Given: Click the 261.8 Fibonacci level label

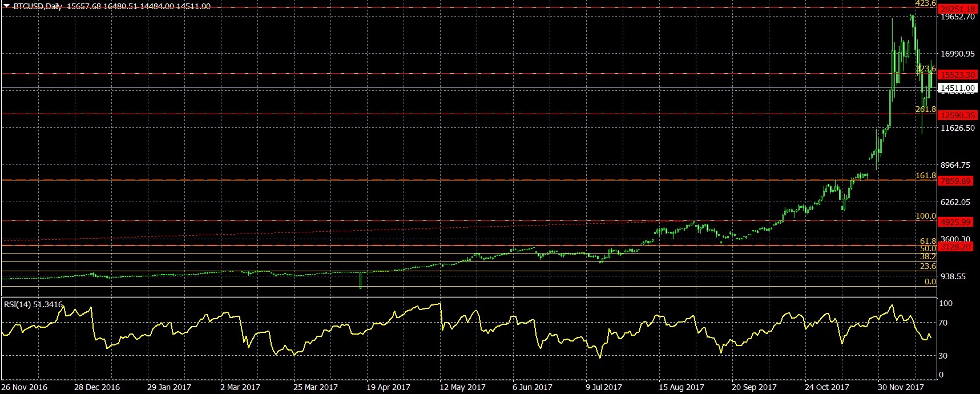Looking at the screenshot, I should coord(925,109).
